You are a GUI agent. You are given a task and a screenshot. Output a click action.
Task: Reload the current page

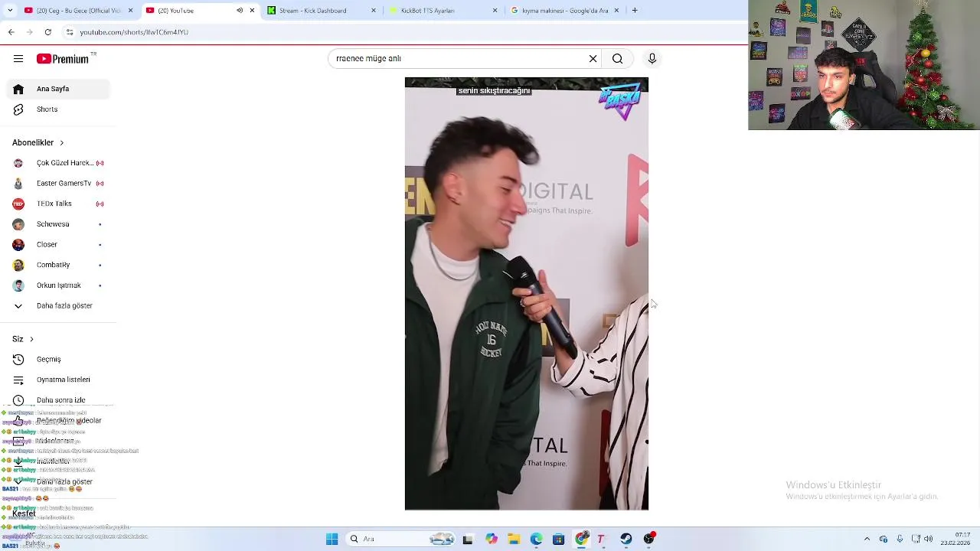point(48,32)
